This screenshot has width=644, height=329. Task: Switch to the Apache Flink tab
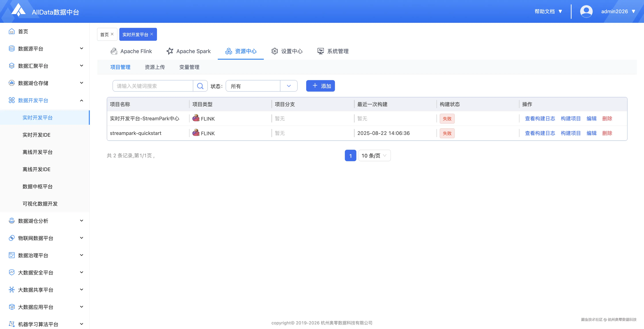coord(131,51)
